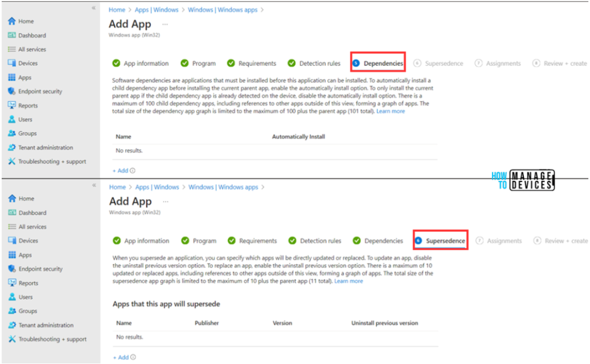Open Review + create step in lower wizard
590x364 pixels.
(561, 241)
